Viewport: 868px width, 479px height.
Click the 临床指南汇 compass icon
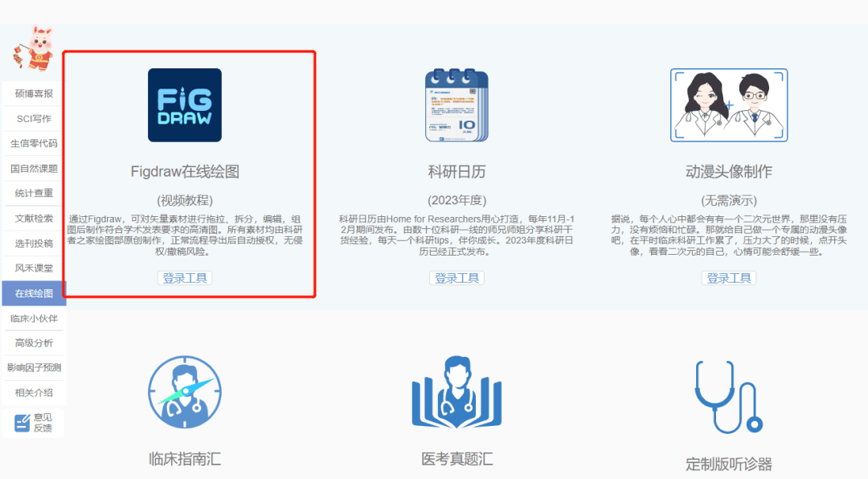coord(184,391)
